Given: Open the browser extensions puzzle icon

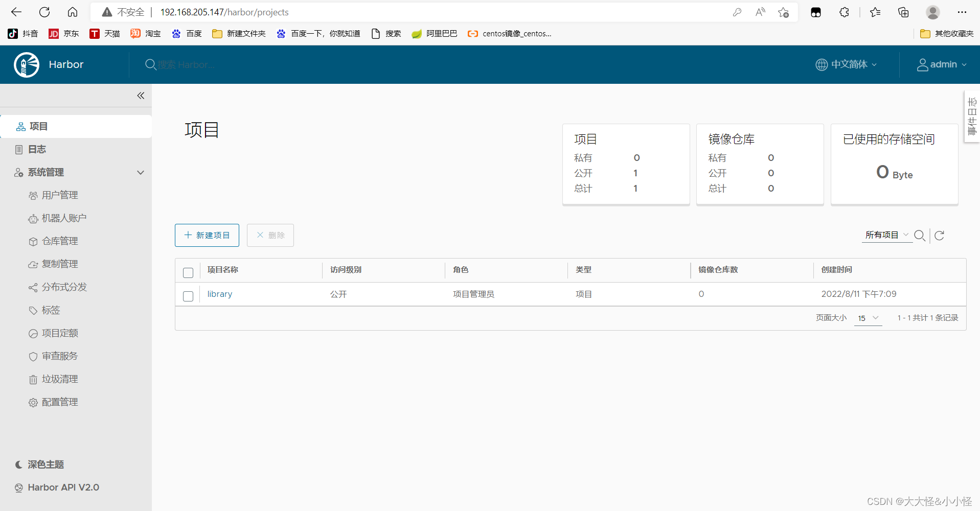Looking at the screenshot, I should click(844, 12).
